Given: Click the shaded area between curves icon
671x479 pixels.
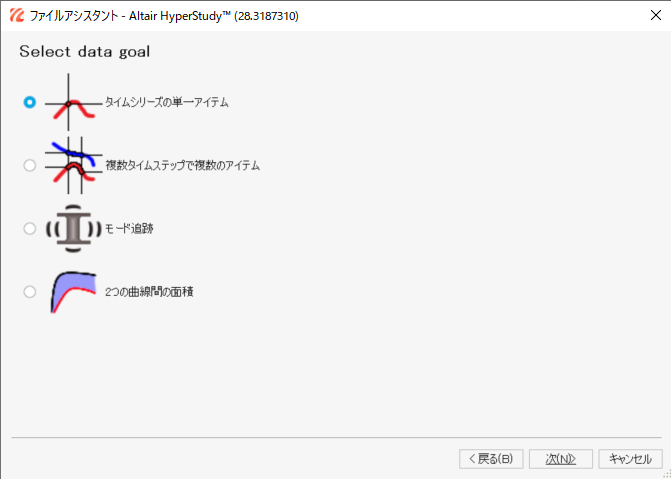Looking at the screenshot, I should click(x=73, y=291).
